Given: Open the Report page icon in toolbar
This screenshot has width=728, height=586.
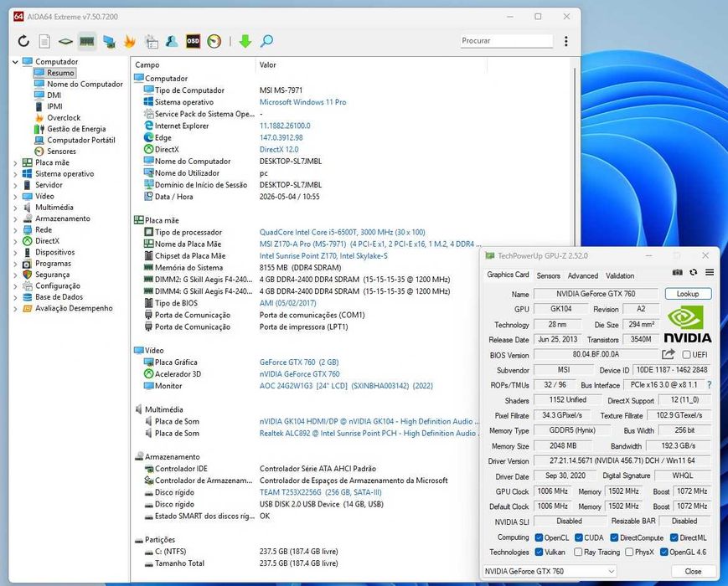Looking at the screenshot, I should pos(44,41).
